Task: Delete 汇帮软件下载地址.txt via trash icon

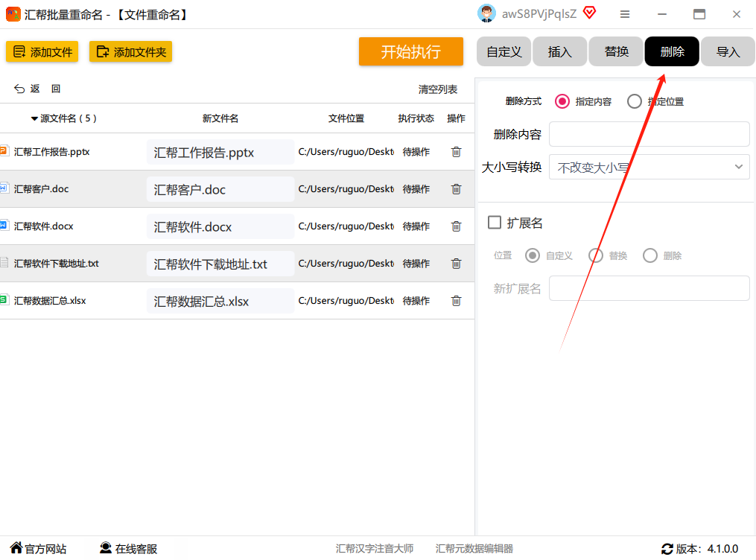Action: coord(456,264)
